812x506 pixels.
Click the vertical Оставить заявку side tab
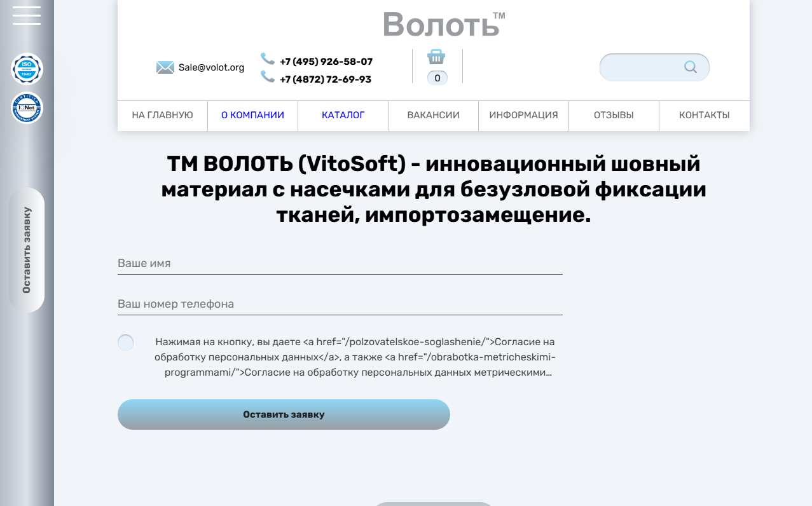click(x=27, y=250)
